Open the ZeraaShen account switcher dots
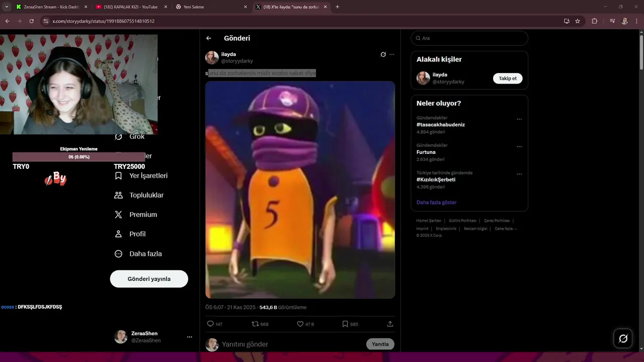 tap(190, 337)
